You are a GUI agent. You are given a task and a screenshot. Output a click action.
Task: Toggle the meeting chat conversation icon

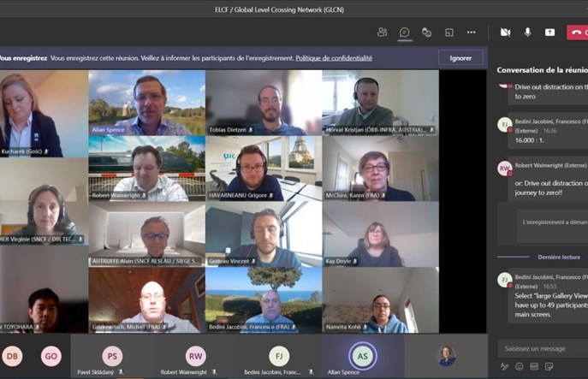pyautogui.click(x=404, y=33)
